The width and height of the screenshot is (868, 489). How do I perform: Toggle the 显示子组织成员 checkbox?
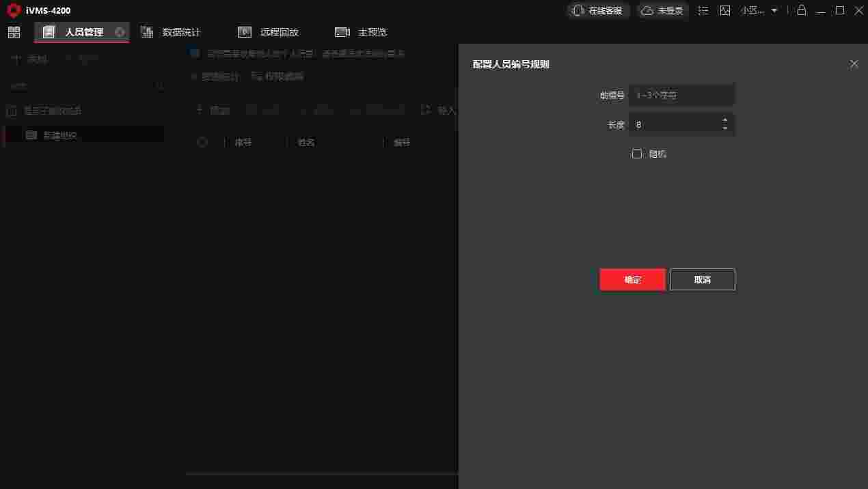coord(11,111)
